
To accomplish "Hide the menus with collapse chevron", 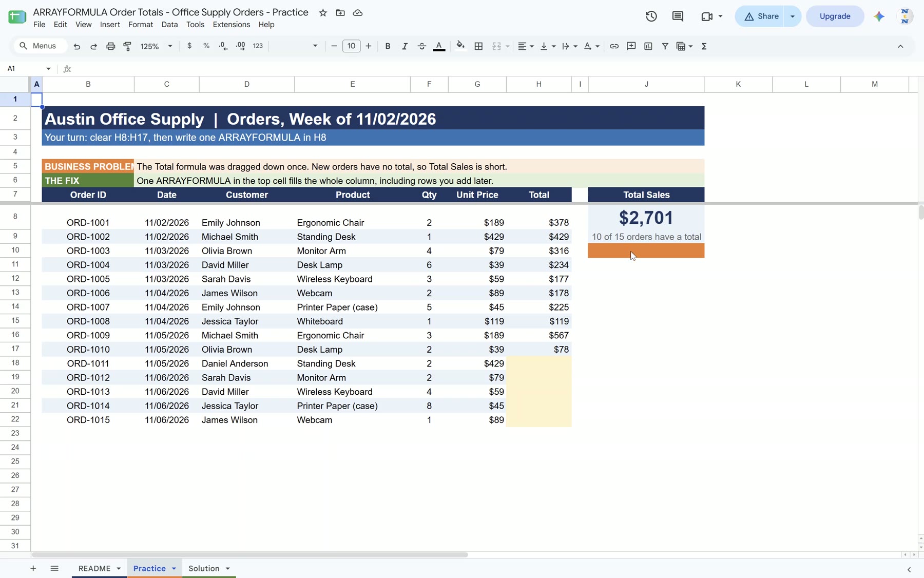I will [900, 46].
